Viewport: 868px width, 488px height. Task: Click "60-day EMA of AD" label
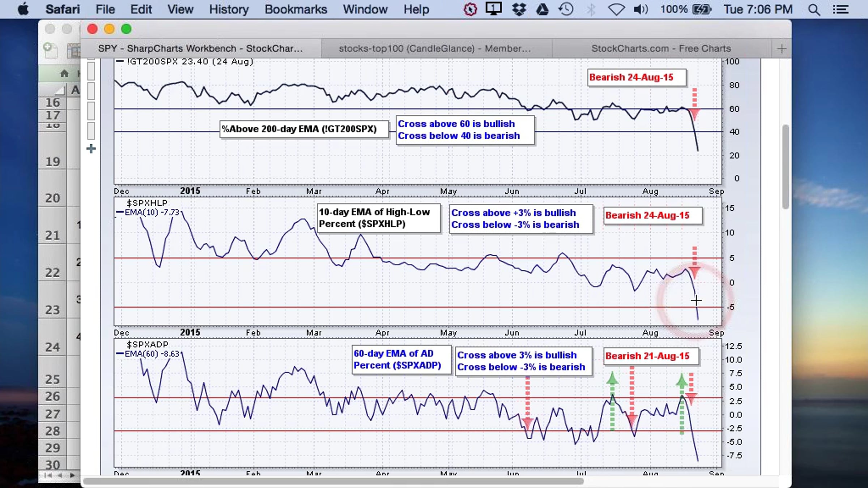[393, 354]
